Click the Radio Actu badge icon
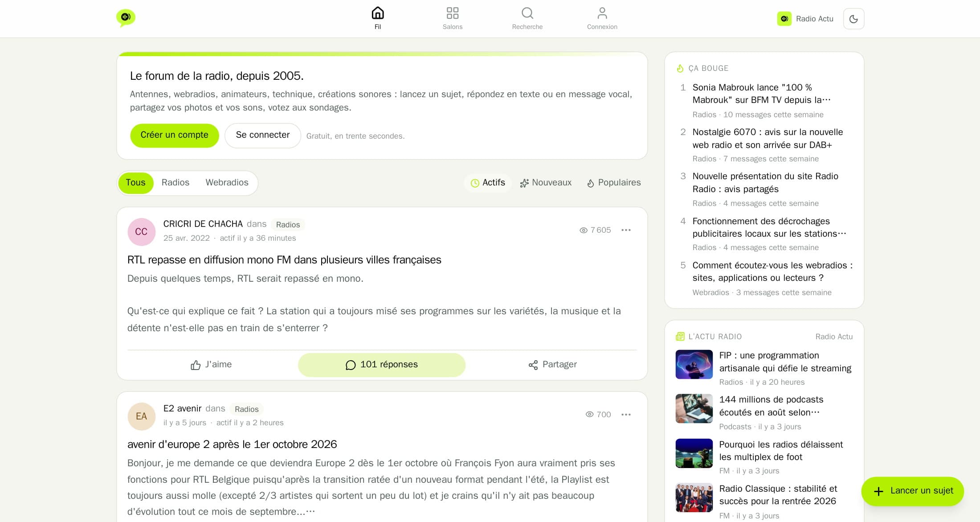 pyautogui.click(x=784, y=19)
